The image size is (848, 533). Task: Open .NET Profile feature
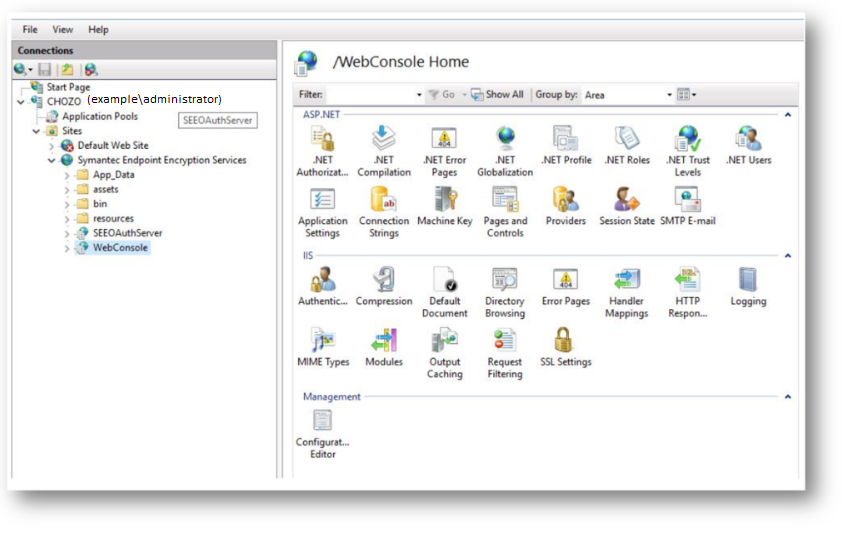[x=566, y=145]
